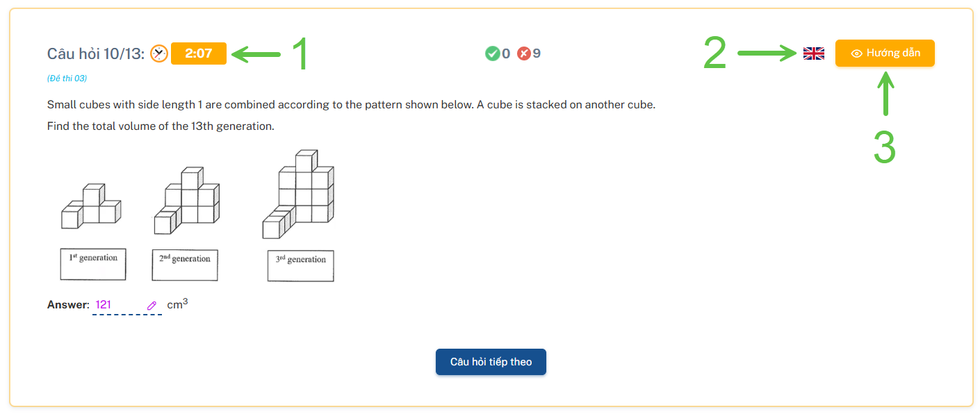Click the eye icon in Hướng dẫn button

(856, 53)
